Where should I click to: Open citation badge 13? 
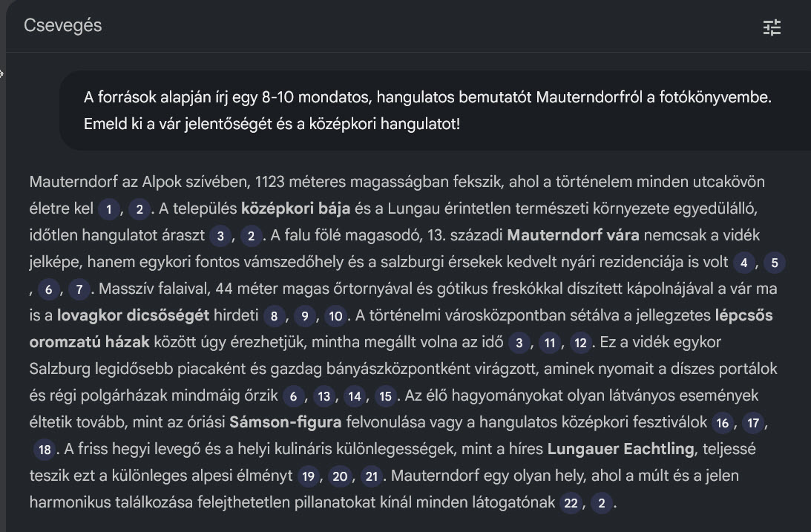click(324, 397)
